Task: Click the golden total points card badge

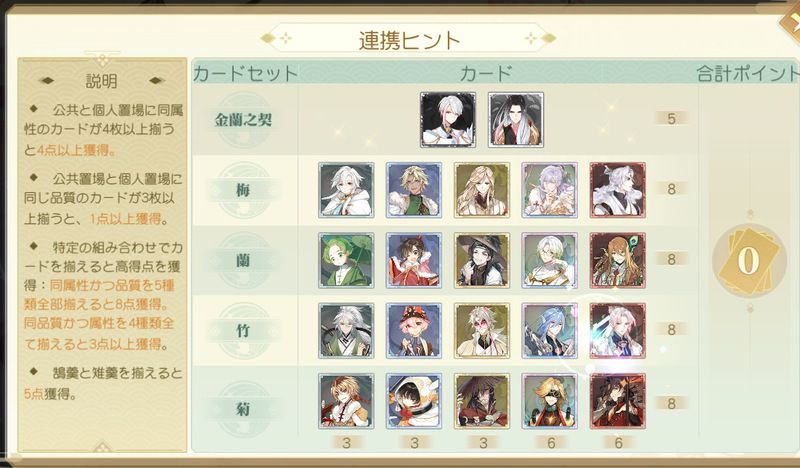Action: [x=748, y=261]
